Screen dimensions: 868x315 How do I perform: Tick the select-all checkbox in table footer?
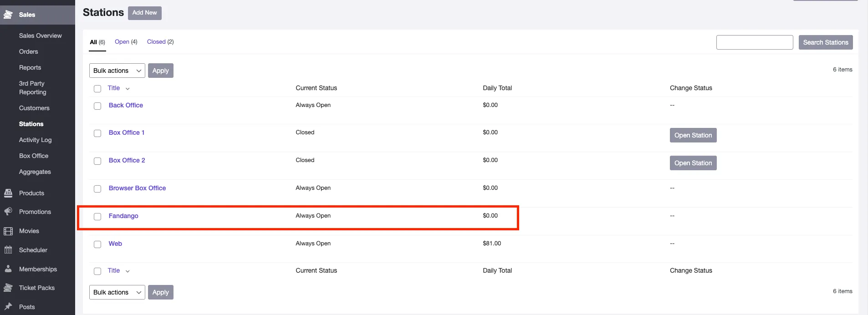pyautogui.click(x=97, y=271)
